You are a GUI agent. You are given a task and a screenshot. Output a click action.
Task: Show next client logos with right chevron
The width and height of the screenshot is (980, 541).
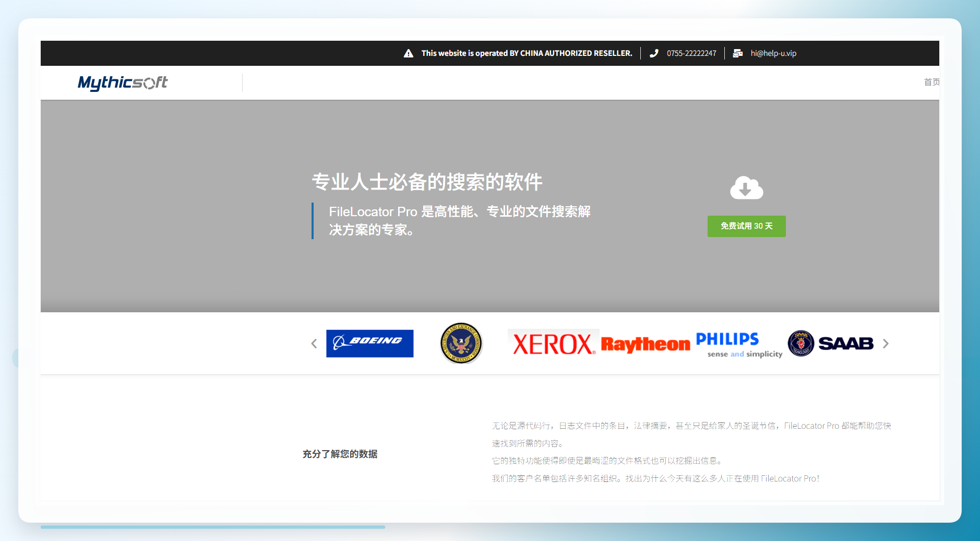pos(886,344)
